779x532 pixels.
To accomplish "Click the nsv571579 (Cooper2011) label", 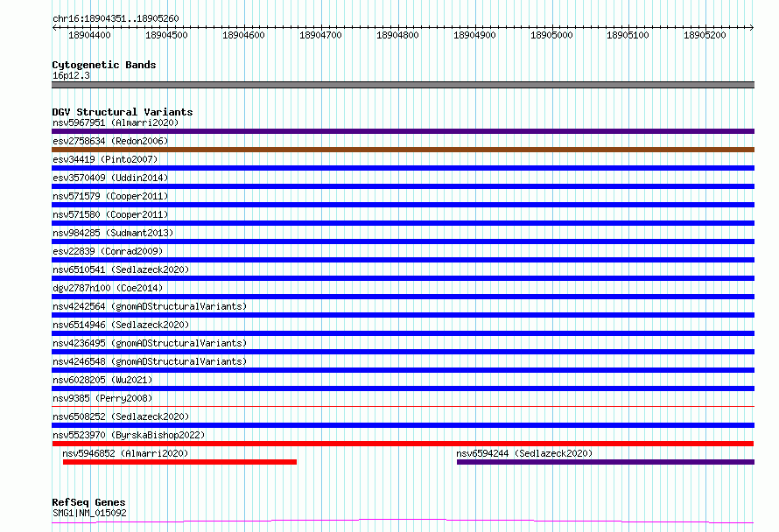I will coord(110,196).
